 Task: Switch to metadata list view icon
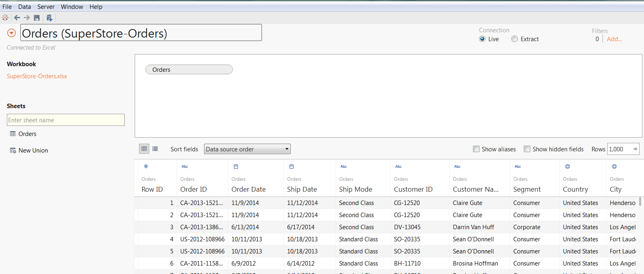(155, 149)
